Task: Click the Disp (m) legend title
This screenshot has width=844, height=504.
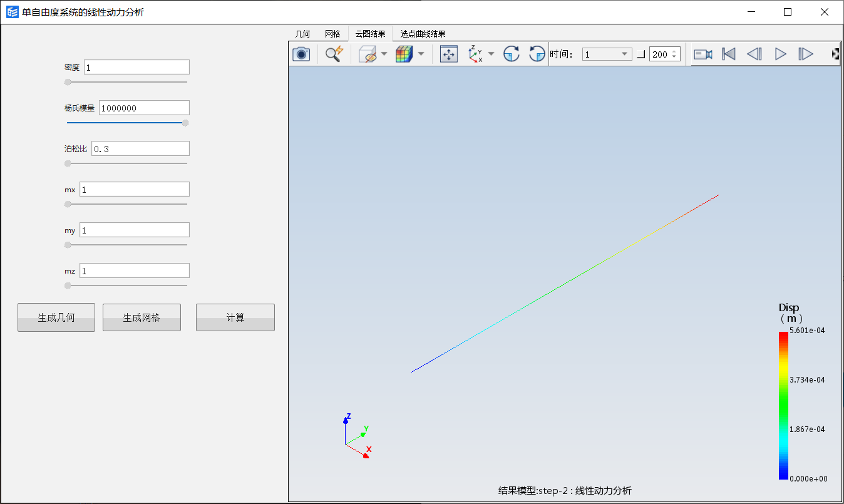Action: (790, 312)
